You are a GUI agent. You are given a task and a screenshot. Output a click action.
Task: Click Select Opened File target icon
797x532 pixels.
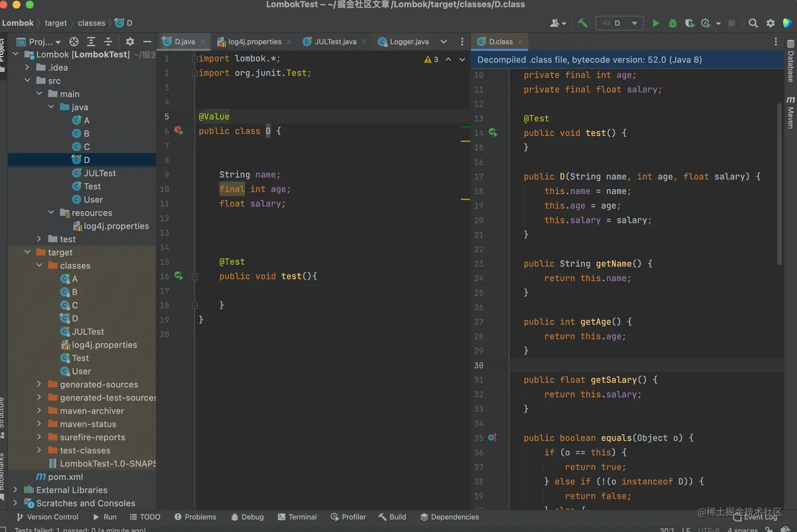(74, 42)
